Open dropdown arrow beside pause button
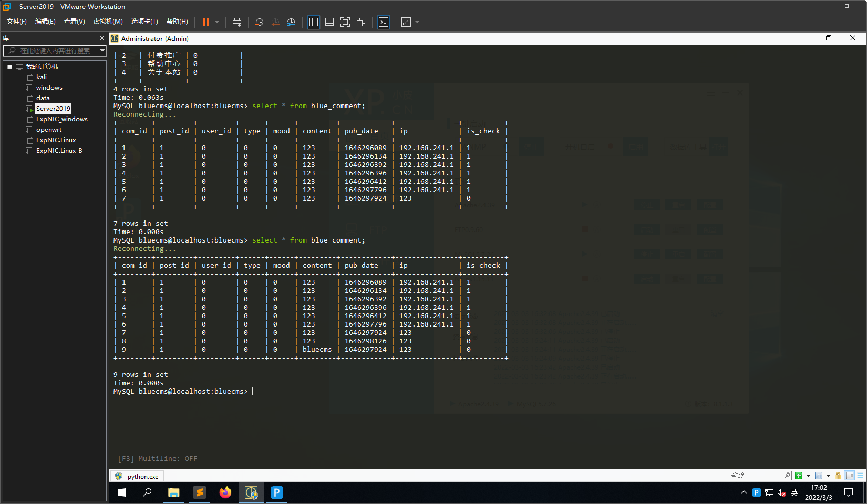 pos(217,22)
